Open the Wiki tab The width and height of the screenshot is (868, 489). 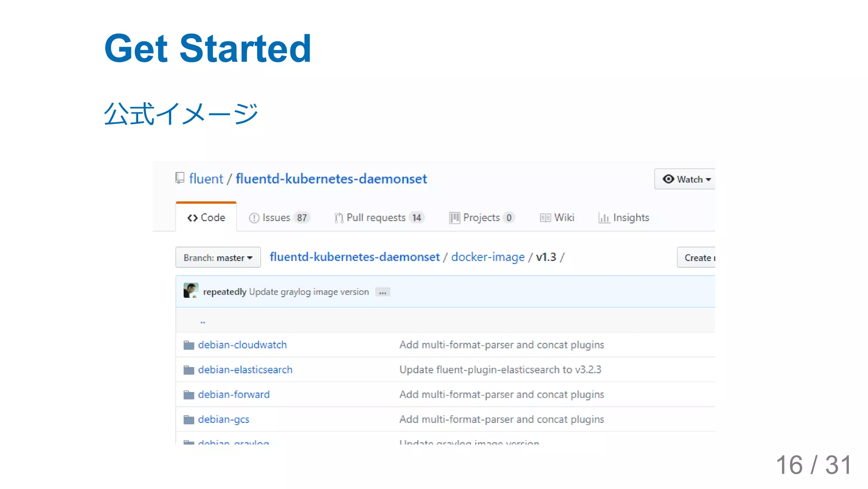pyautogui.click(x=557, y=217)
